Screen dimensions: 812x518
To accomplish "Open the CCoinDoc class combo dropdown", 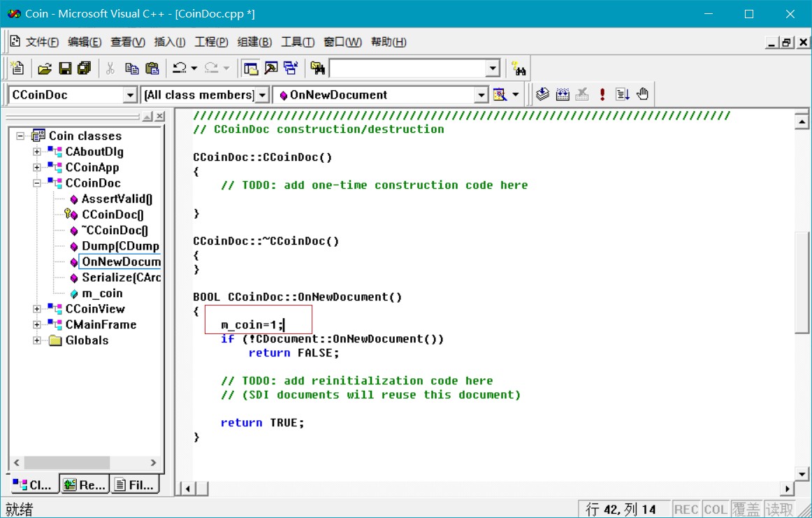I will click(x=130, y=95).
